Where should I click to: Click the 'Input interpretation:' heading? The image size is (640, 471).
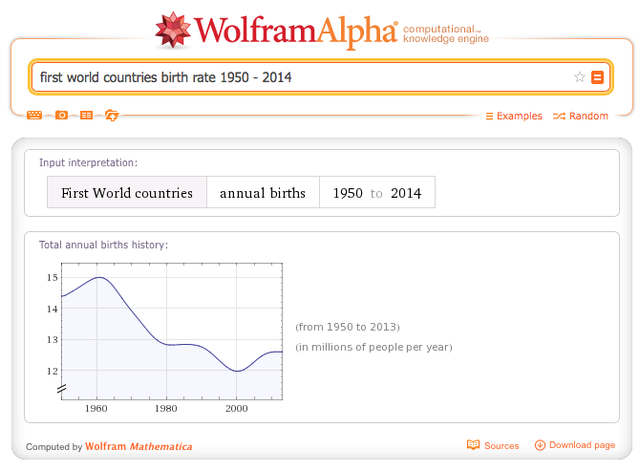pyautogui.click(x=88, y=163)
